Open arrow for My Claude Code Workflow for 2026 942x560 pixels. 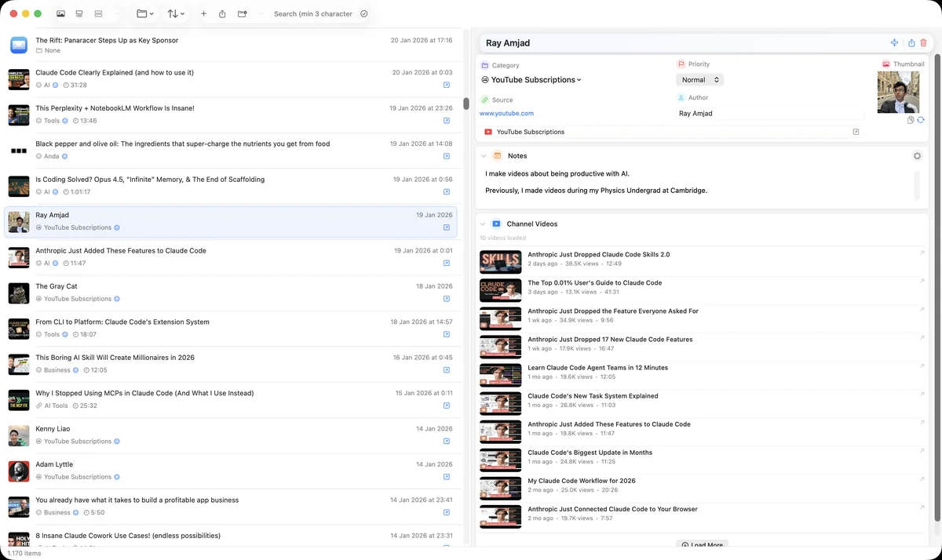922,478
